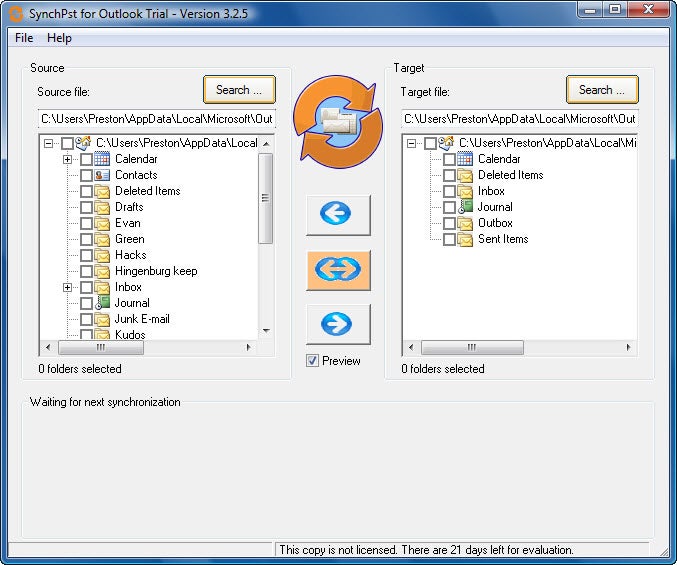677x565 pixels.
Task: Expand the Source Inbox node
Action: click(67, 287)
